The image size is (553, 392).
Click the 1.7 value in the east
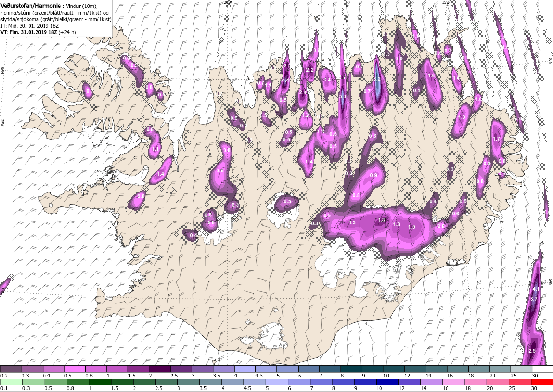[x=497, y=139]
